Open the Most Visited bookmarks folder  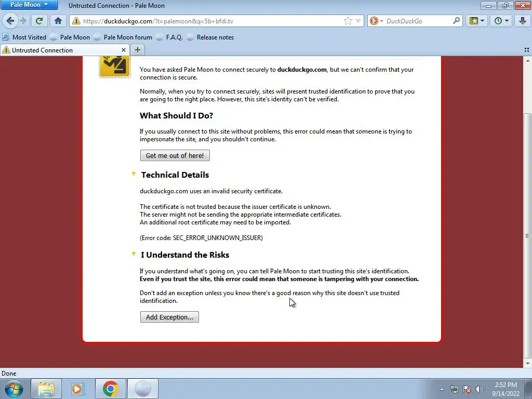coord(24,37)
